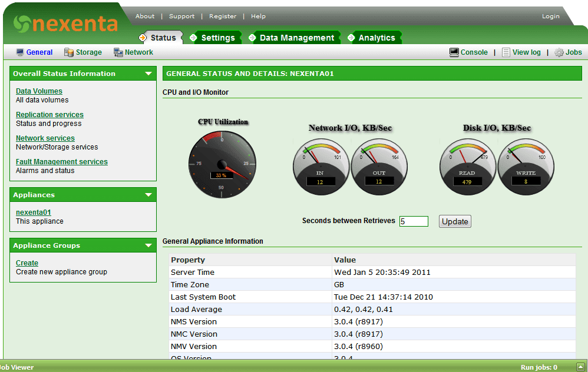The height and width of the screenshot is (372, 588).
Task: Click the Job Viewer label
Action: tap(16, 367)
